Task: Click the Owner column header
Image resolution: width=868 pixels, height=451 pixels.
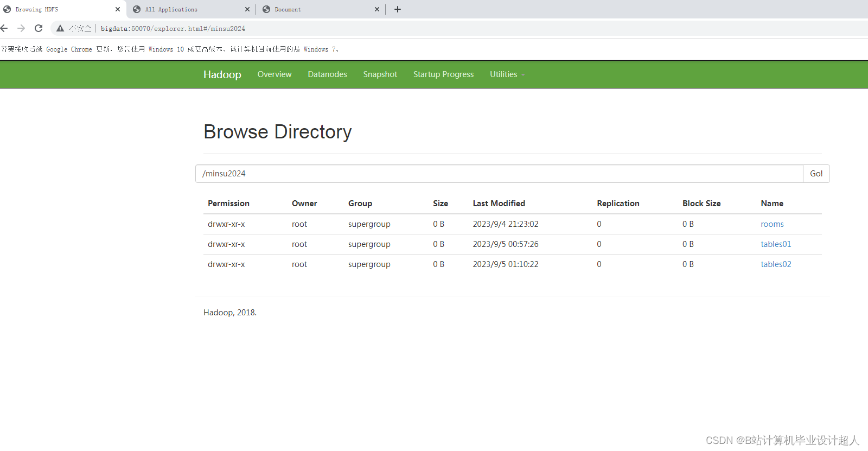Action: pyautogui.click(x=304, y=204)
